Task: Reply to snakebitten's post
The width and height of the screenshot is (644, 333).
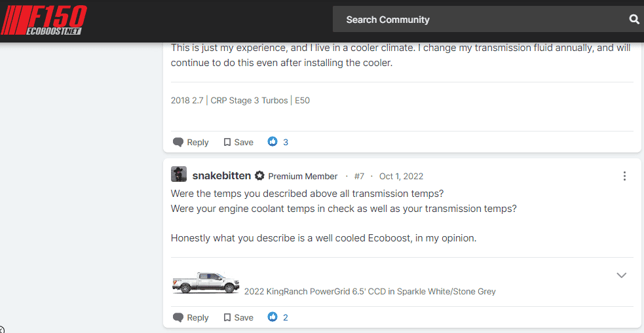Action: click(x=191, y=317)
